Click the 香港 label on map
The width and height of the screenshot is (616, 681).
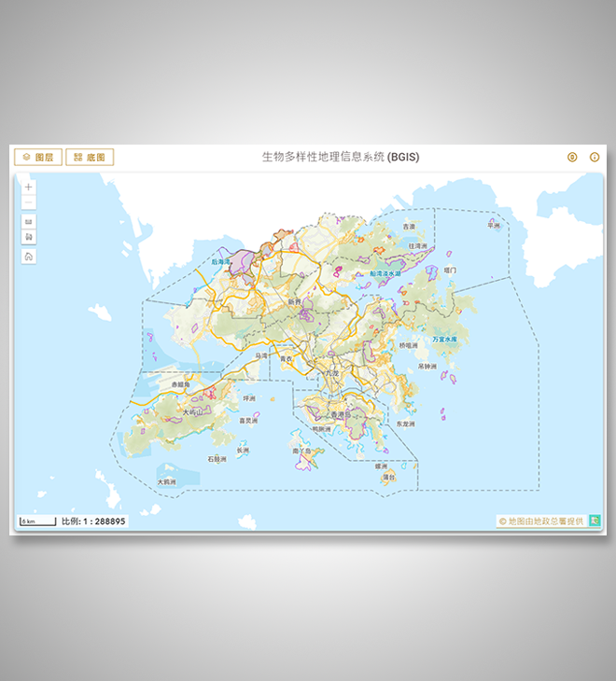coord(338,413)
